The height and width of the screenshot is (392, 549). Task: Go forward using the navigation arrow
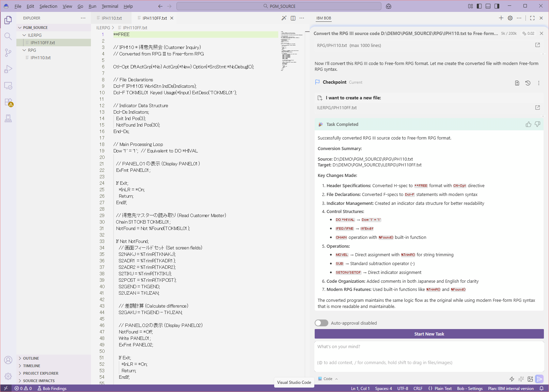pyautogui.click(x=169, y=6)
